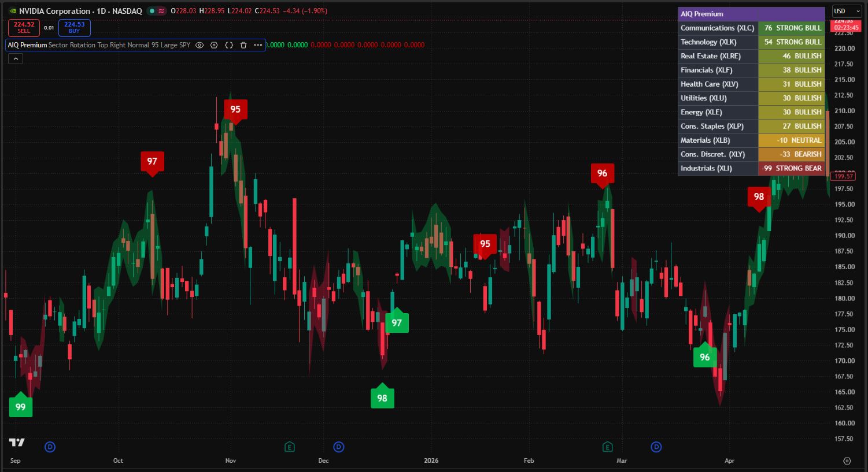Click the green 96 signal label before April
This screenshot has width=868, height=472.
(705, 356)
